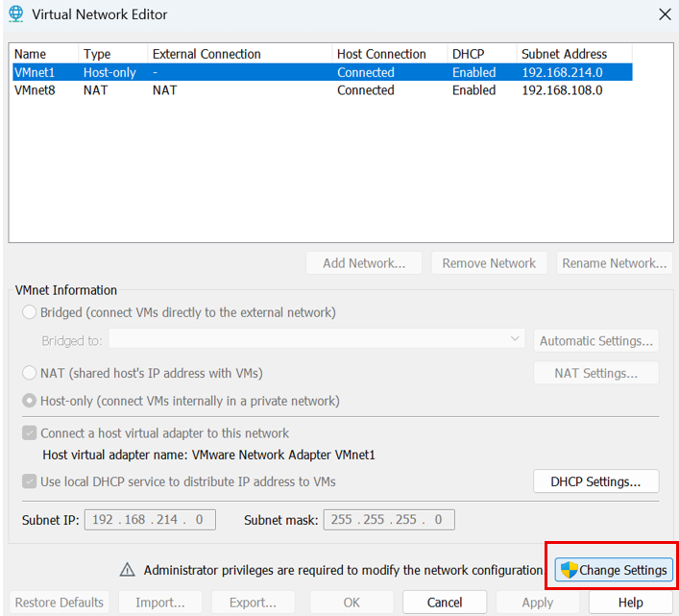Click the VMware Network Adapter VMnet1 label
The image size is (679, 616).
click(283, 455)
